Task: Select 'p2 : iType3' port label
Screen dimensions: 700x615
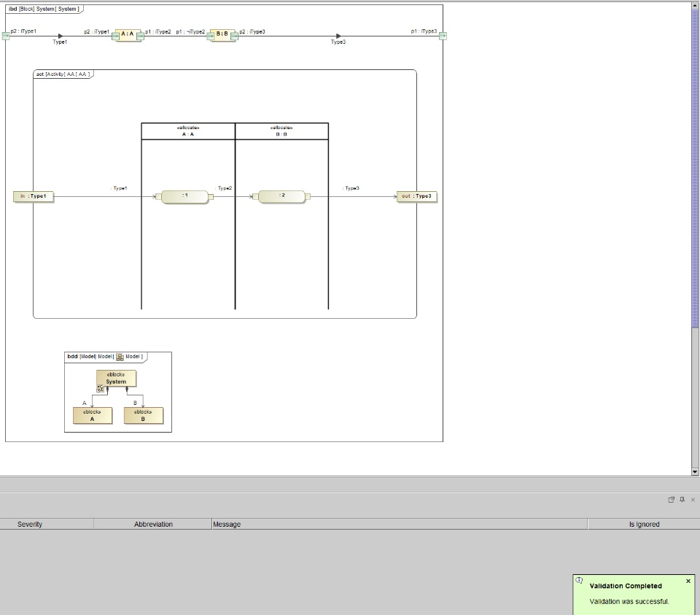Action: tap(252, 31)
